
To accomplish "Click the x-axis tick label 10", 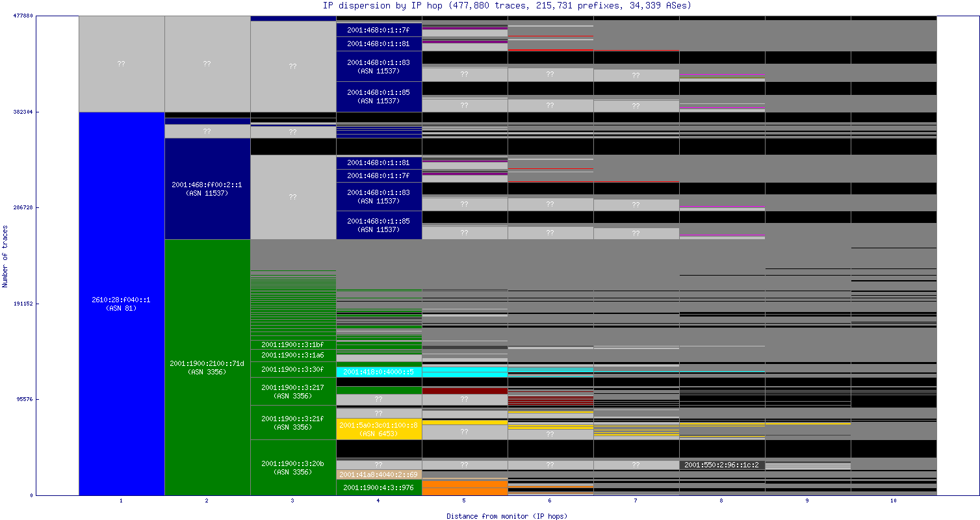I will (x=894, y=501).
